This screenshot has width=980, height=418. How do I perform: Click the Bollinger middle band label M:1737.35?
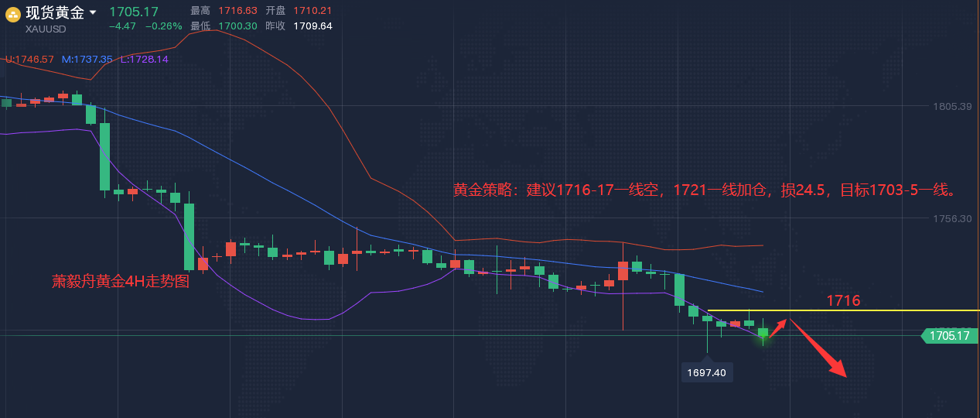(x=87, y=59)
